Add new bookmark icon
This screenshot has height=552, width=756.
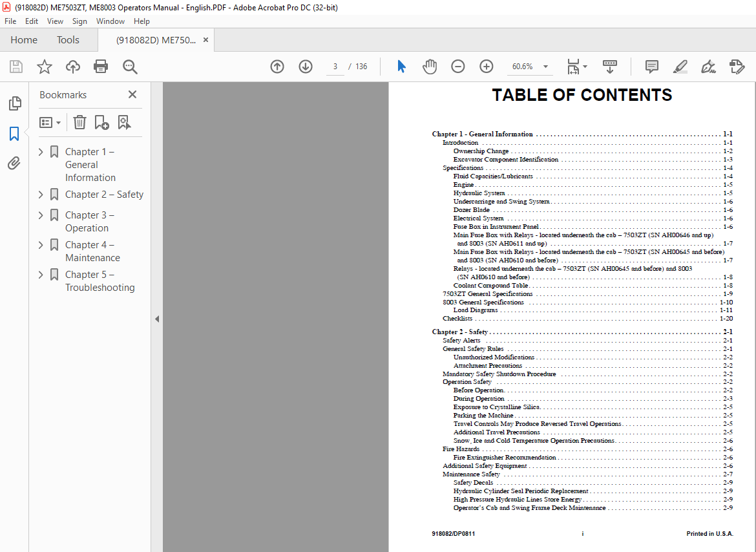[101, 122]
